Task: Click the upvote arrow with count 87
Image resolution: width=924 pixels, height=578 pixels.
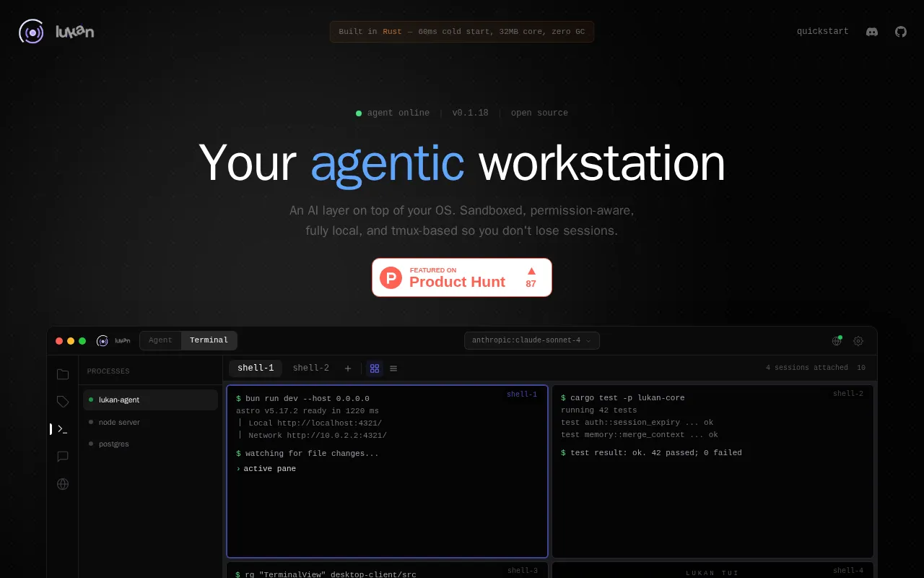Action: [531, 277]
